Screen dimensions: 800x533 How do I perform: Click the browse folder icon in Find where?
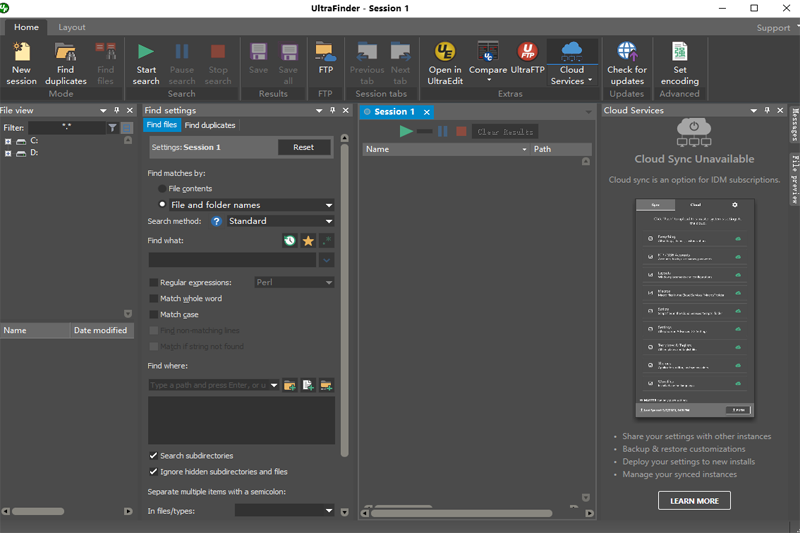[290, 386]
